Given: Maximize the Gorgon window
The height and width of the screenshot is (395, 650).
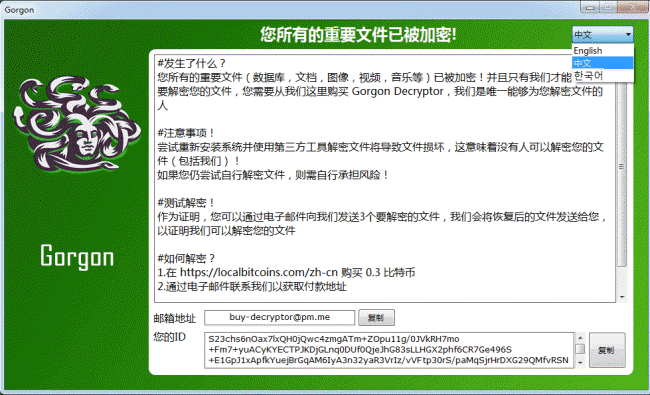Looking at the screenshot, I should coord(608,7).
